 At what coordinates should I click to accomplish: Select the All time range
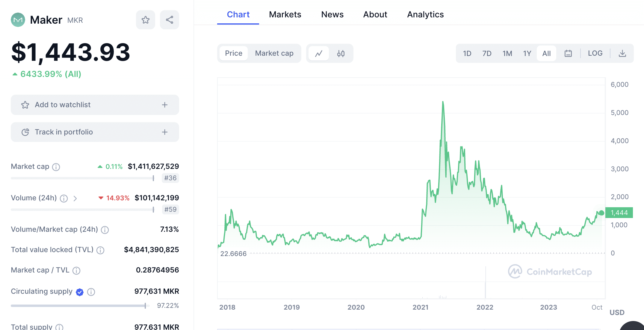pos(547,53)
